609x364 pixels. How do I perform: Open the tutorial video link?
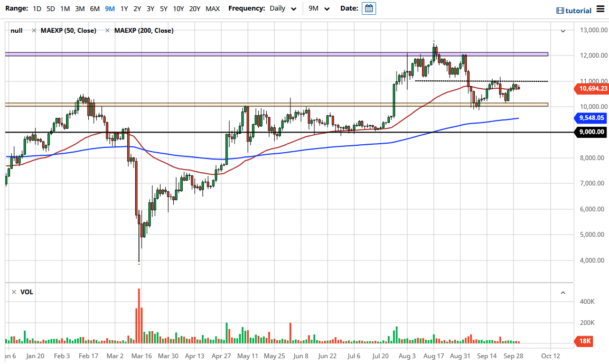click(x=574, y=11)
